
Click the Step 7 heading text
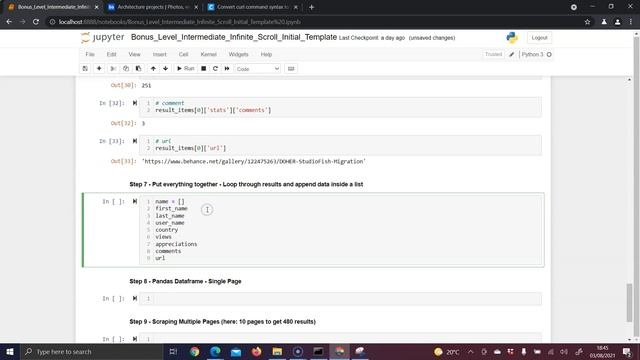click(246, 184)
